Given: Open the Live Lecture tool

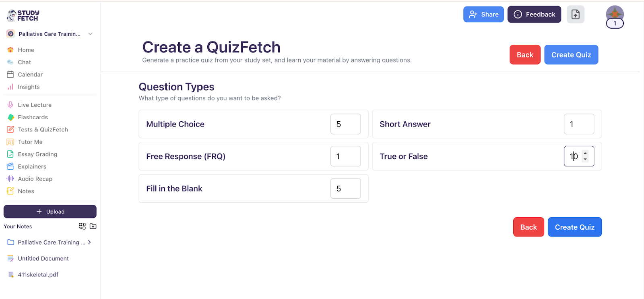Looking at the screenshot, I should tap(35, 104).
